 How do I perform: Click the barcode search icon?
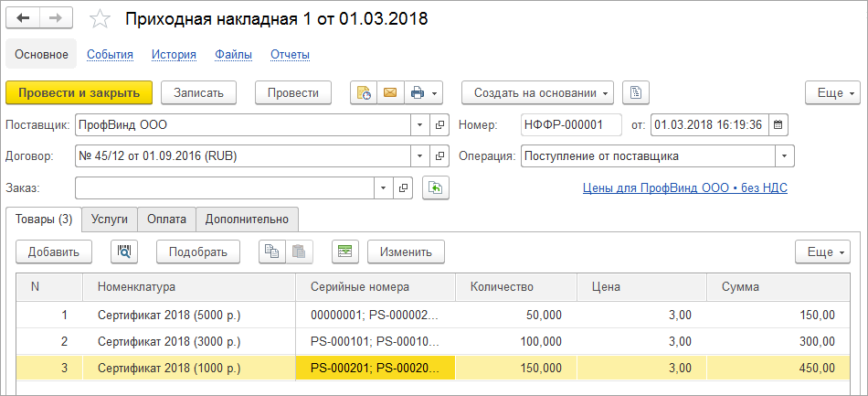(123, 252)
